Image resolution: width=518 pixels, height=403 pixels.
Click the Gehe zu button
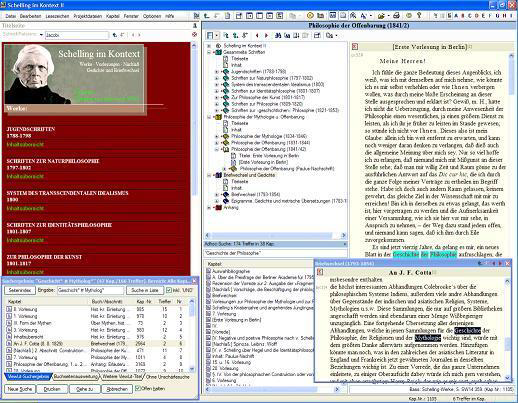pos(85,389)
